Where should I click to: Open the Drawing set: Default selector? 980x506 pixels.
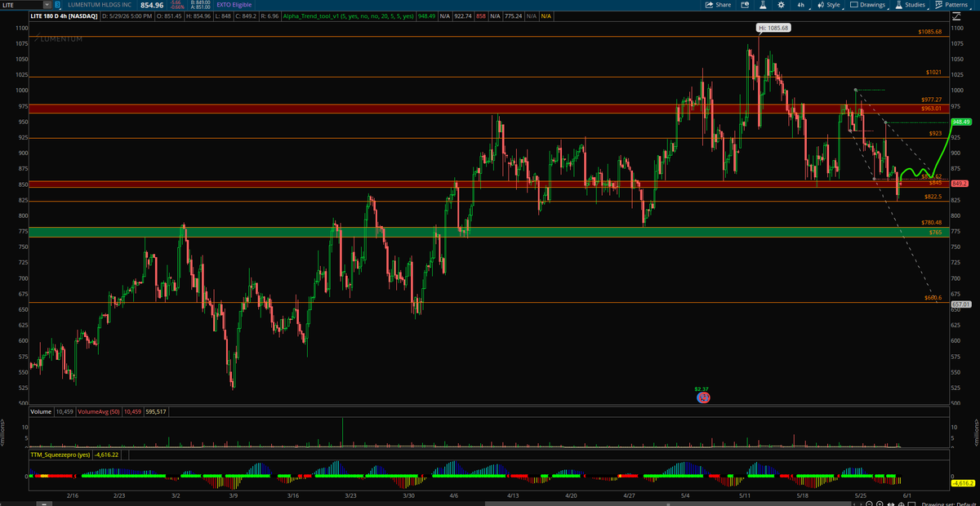click(x=949, y=504)
